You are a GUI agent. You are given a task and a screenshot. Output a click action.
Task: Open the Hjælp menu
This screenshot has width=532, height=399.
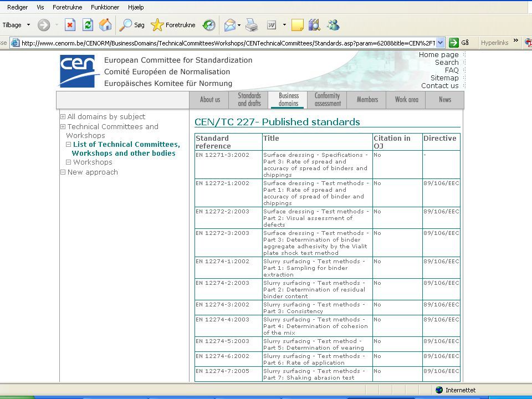[136, 7]
